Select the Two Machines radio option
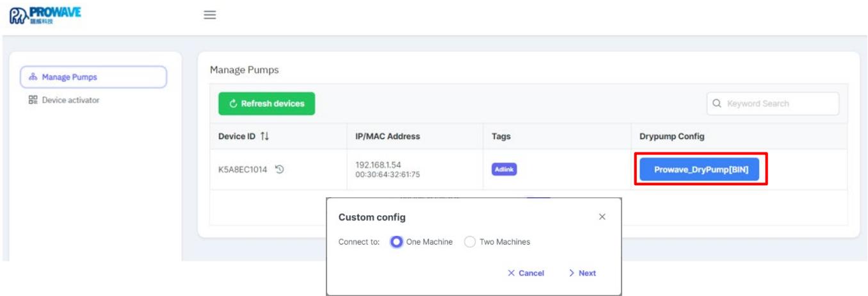The width and height of the screenshot is (868, 296). tap(470, 242)
